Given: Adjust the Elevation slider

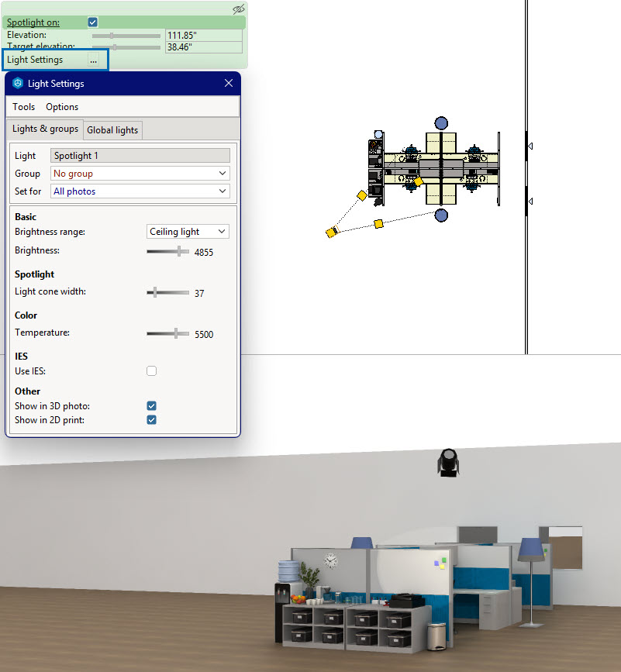Looking at the screenshot, I should (126, 36).
